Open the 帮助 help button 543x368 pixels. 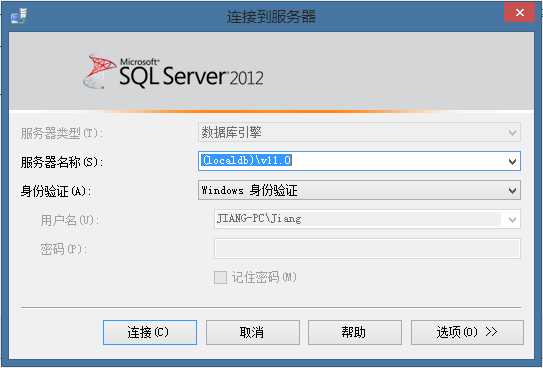point(355,332)
